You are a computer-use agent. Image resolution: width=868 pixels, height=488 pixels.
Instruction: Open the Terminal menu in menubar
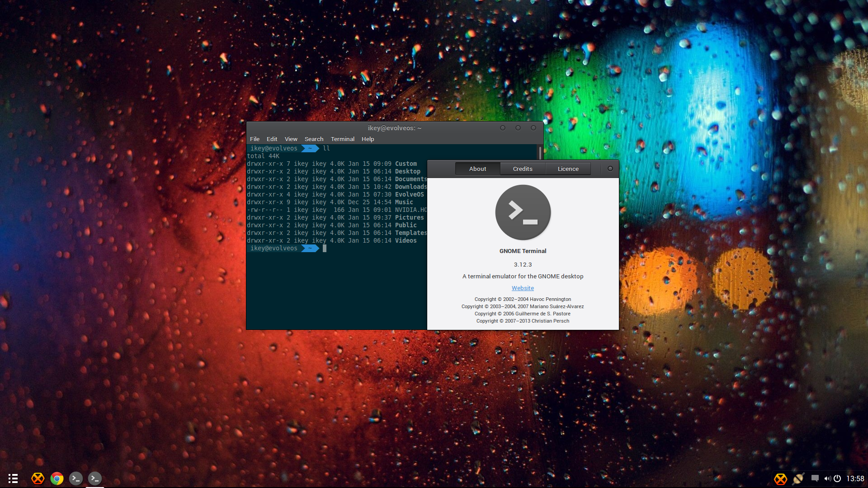[342, 139]
